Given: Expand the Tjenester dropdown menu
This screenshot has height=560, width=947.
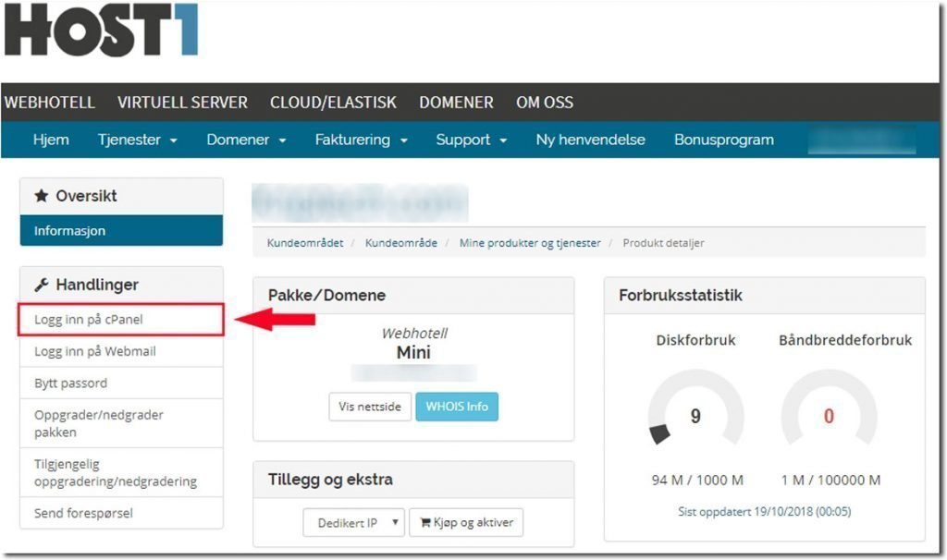Looking at the screenshot, I should click(137, 140).
